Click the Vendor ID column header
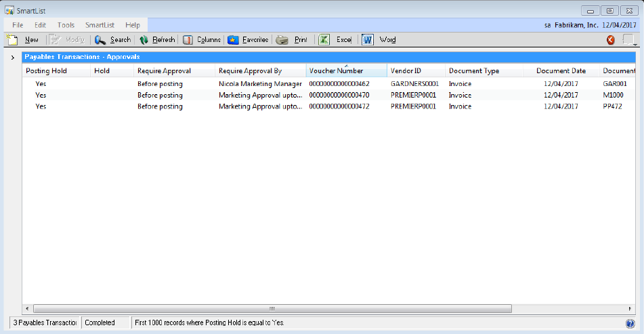The height and width of the screenshot is (334, 644). pyautogui.click(x=416, y=70)
